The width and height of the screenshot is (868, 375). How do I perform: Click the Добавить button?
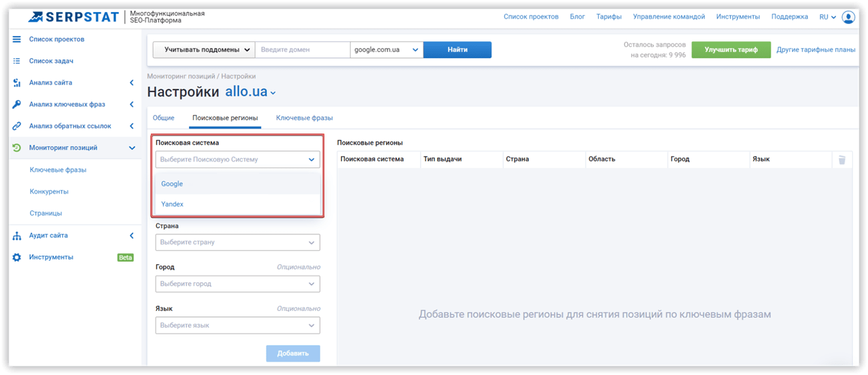coord(293,353)
